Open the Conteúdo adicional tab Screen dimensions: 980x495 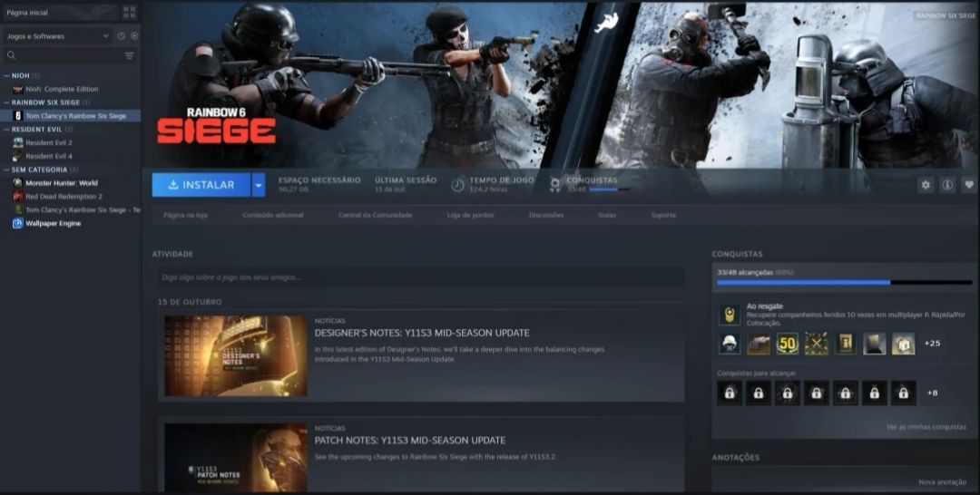coord(273,215)
